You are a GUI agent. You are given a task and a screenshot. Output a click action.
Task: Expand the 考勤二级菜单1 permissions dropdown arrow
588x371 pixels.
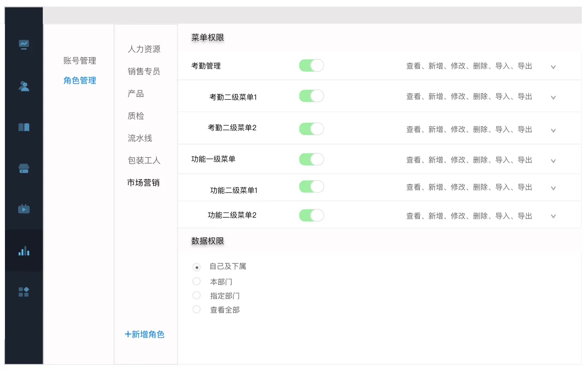tap(553, 97)
